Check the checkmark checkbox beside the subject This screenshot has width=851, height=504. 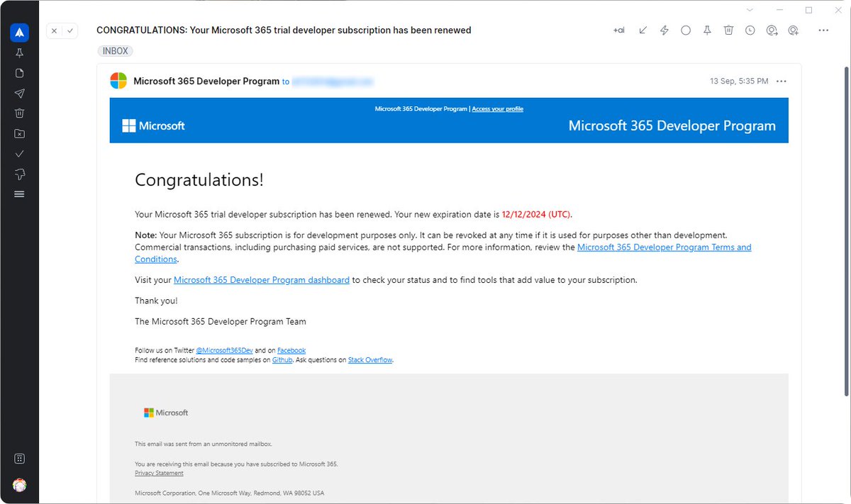tap(69, 30)
